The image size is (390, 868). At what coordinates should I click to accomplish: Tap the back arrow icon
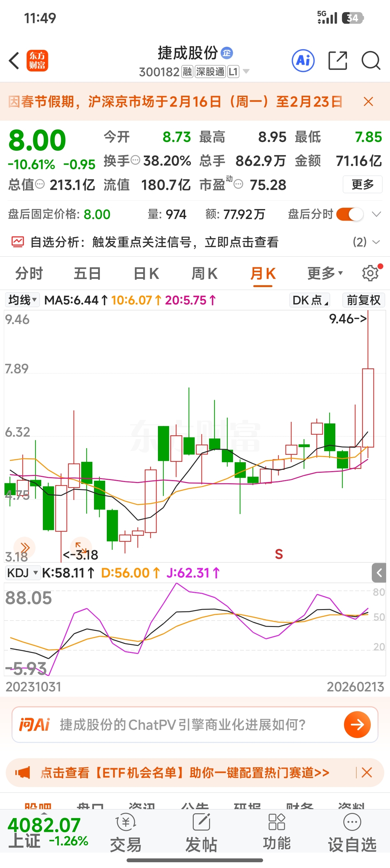(x=14, y=61)
